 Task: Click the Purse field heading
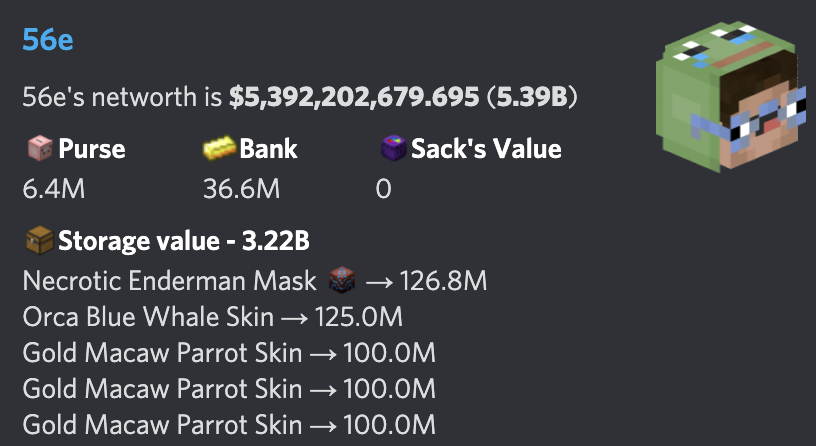pos(92,149)
